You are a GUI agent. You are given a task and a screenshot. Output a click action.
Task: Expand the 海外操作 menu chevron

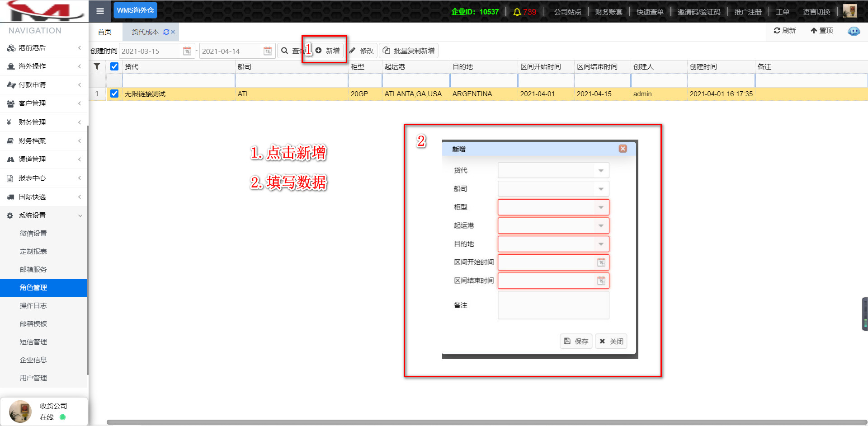(80, 66)
